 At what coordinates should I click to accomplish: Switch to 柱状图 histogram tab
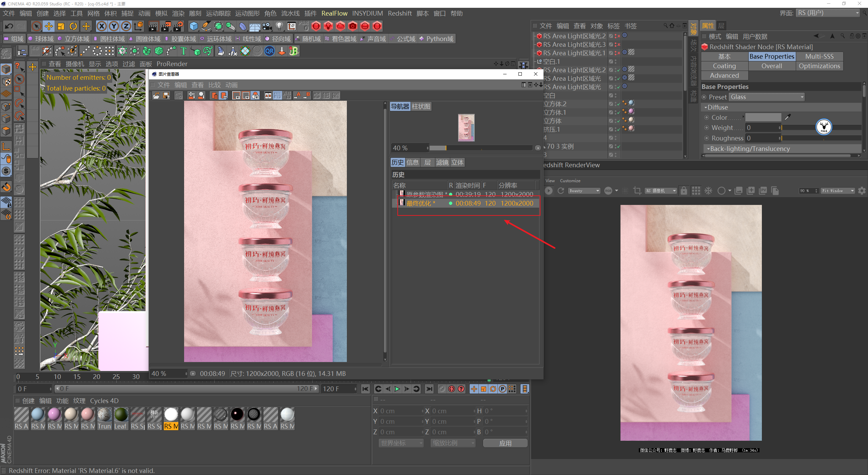coord(421,106)
